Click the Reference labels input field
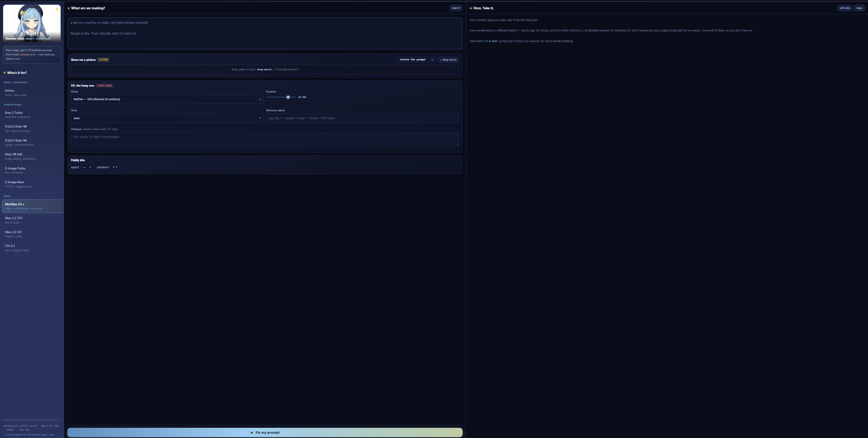 pyautogui.click(x=362, y=118)
